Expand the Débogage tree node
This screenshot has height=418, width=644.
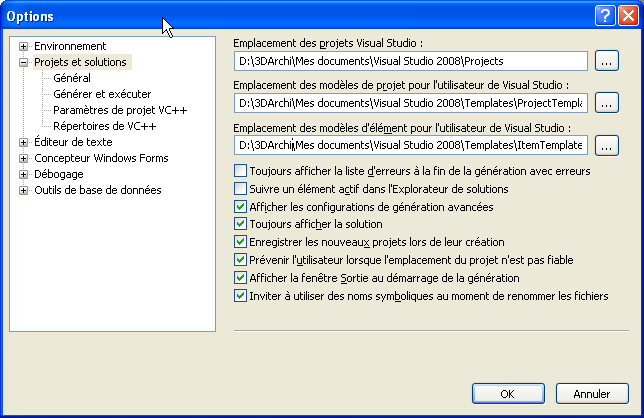24,174
